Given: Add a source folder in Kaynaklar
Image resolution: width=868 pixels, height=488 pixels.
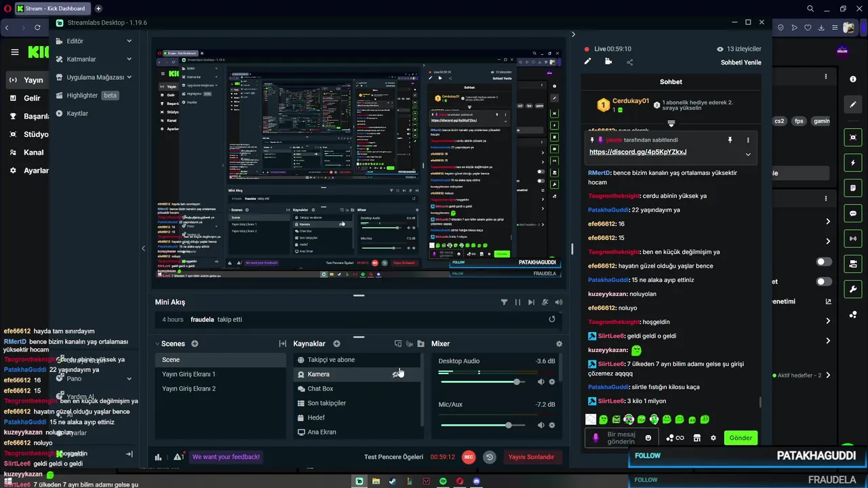Looking at the screenshot, I should [420, 344].
